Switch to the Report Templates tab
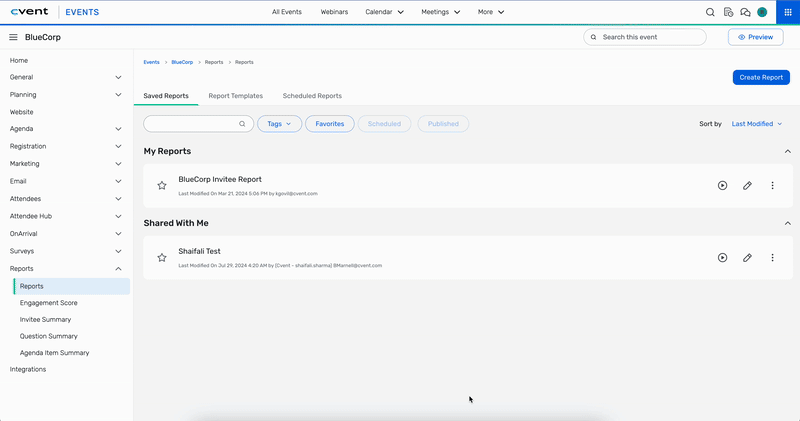Screen dimensions: 800x421 [x=235, y=96]
